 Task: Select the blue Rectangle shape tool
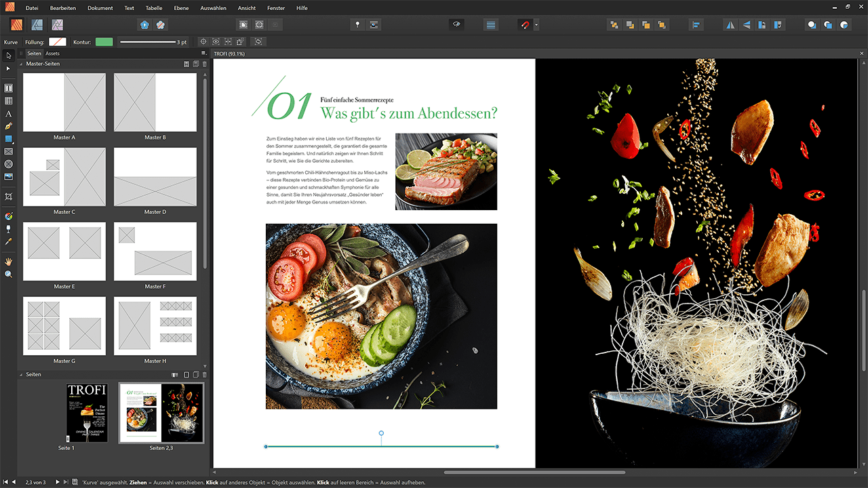coord(9,139)
